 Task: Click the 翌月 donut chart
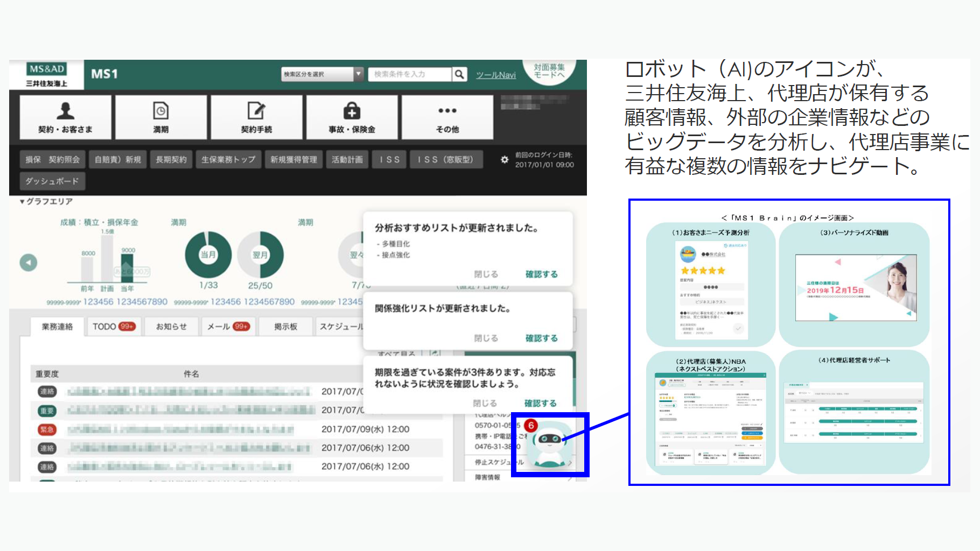pos(261,255)
